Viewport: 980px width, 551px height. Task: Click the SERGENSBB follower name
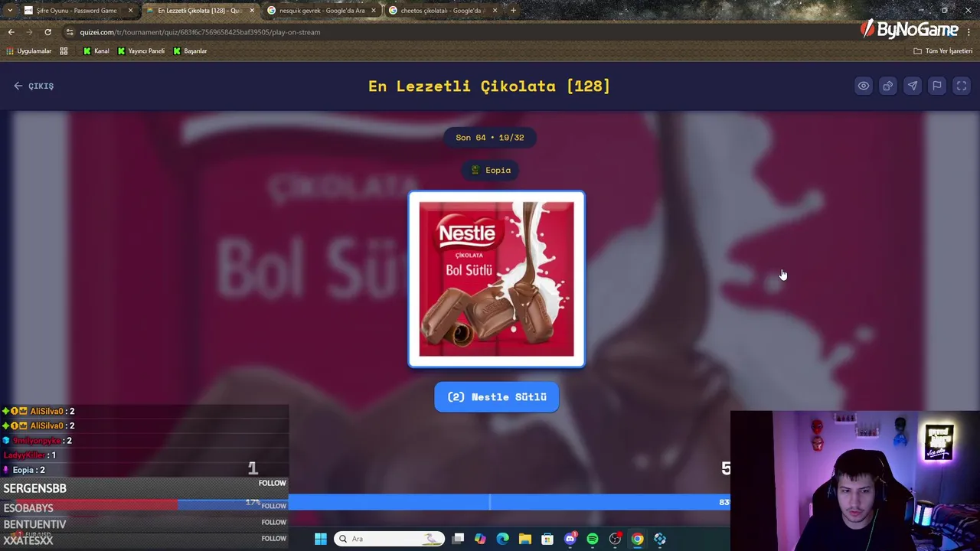34,488
